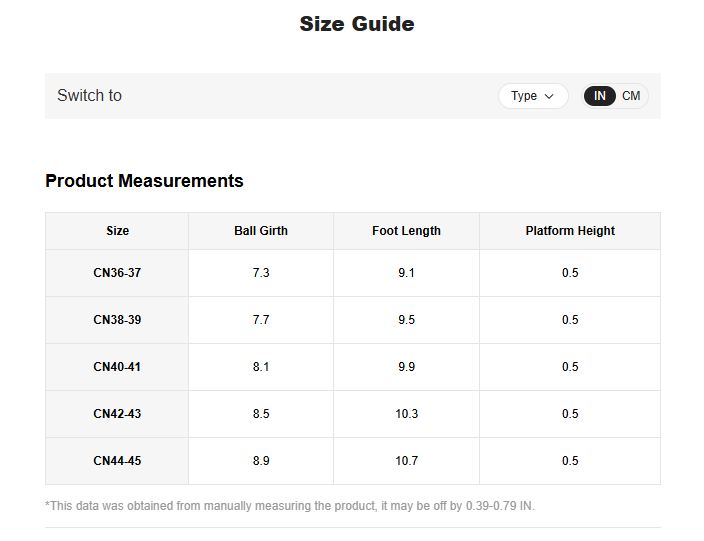The image size is (704, 541).
Task: Click the Foot Length column header
Action: (406, 231)
